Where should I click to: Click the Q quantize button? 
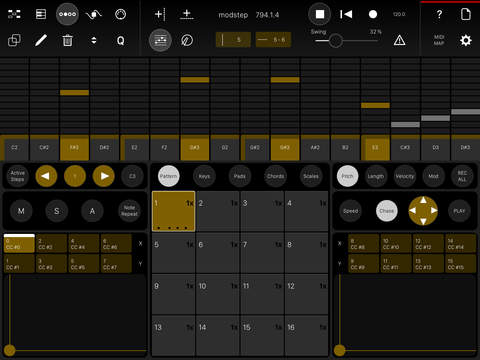tap(120, 41)
